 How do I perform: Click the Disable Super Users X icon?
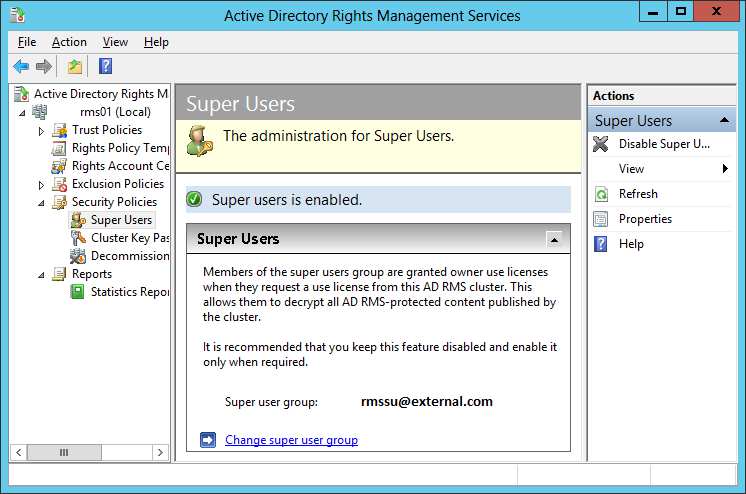601,144
